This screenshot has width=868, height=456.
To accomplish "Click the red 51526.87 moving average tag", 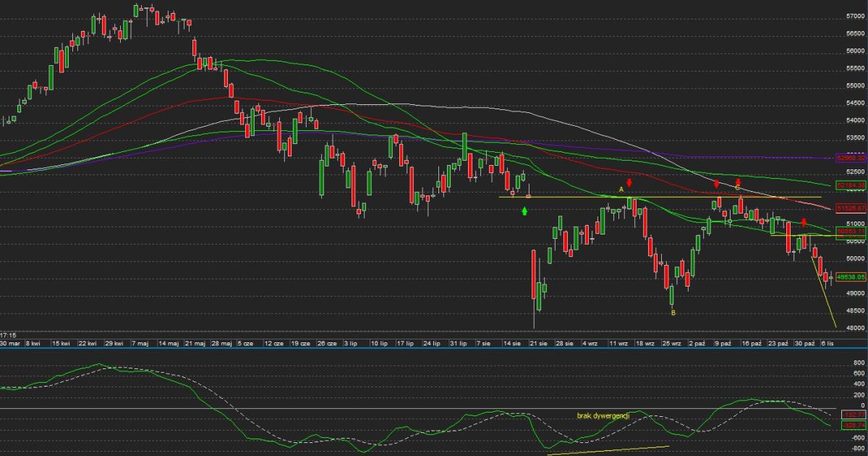I will (851, 208).
